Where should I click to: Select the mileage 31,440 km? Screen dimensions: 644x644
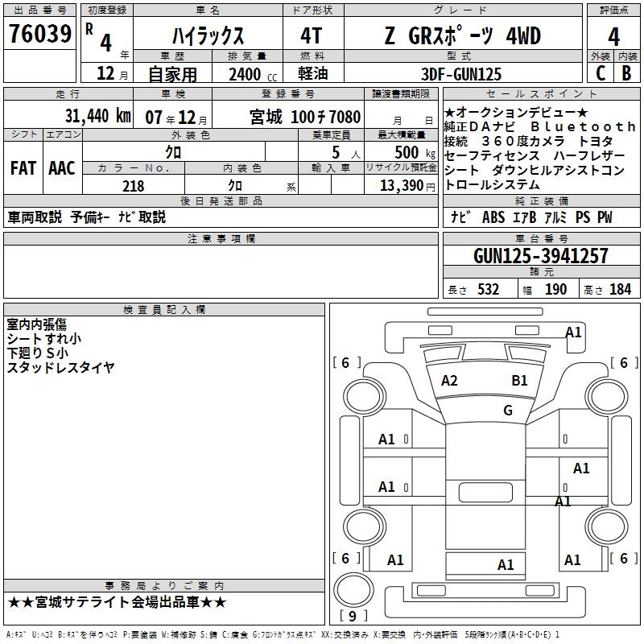(97, 116)
